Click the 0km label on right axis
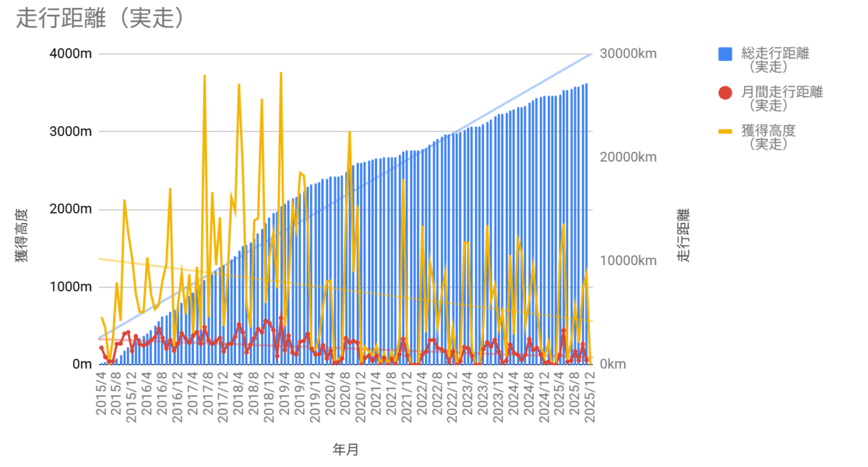 tap(613, 365)
